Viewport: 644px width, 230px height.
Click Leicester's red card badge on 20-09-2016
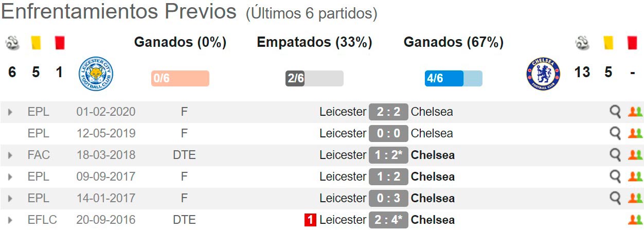click(x=310, y=220)
